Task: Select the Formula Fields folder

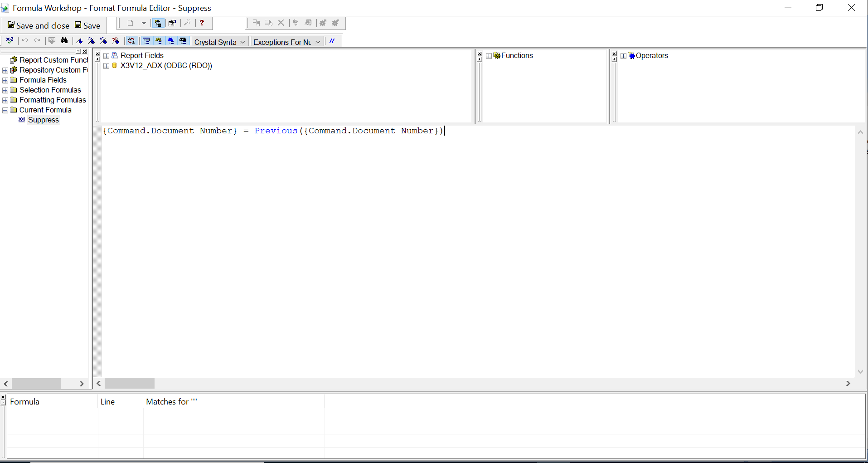Action: tap(43, 80)
